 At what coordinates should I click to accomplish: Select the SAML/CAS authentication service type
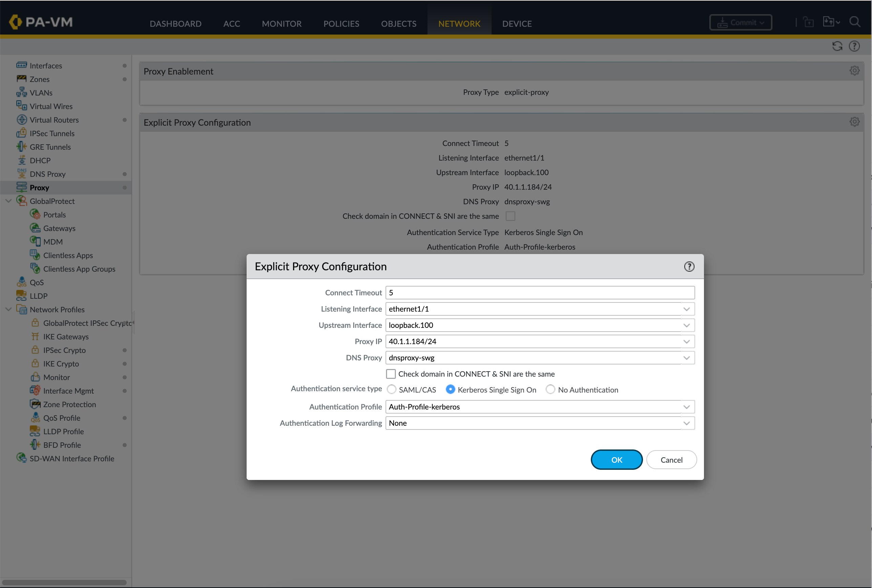click(x=392, y=389)
